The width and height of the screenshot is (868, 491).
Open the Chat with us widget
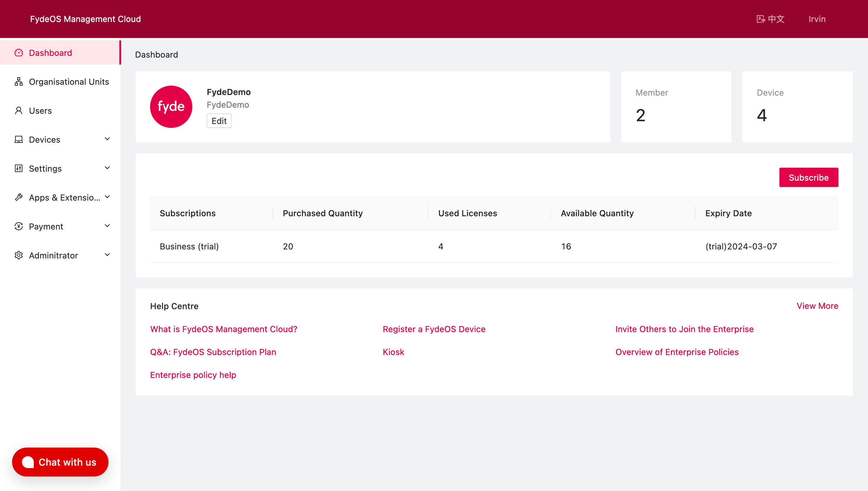pyautogui.click(x=60, y=462)
